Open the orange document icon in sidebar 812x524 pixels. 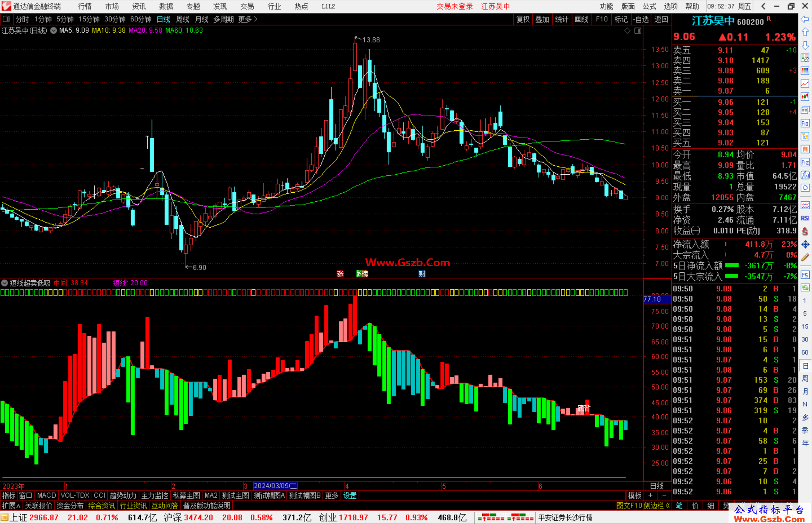click(805, 149)
